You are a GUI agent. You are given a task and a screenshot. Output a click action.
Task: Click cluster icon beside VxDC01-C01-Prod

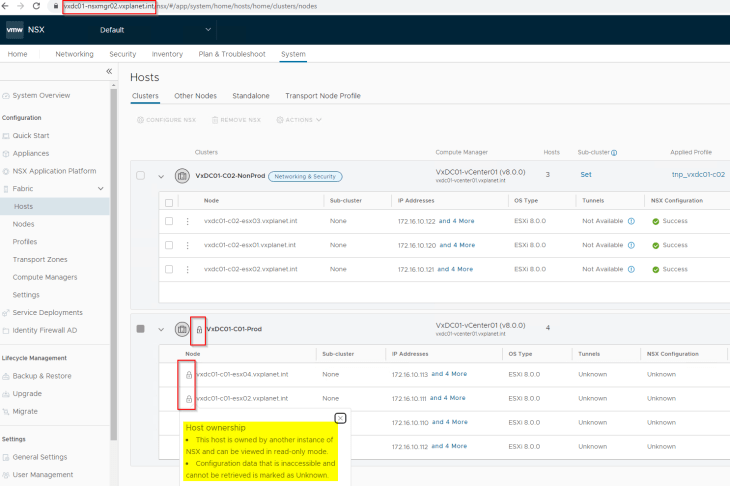pos(182,329)
